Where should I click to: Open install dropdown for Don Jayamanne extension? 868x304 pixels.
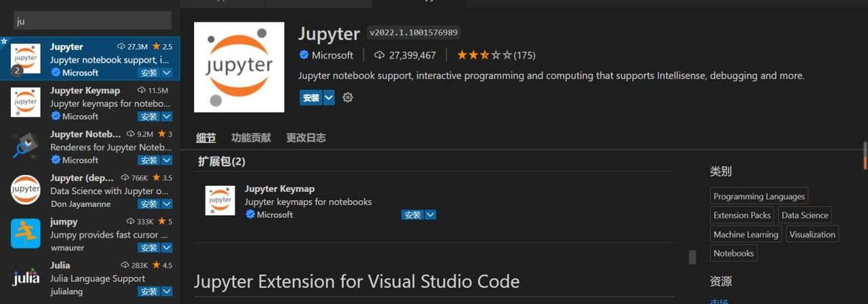tap(167, 204)
